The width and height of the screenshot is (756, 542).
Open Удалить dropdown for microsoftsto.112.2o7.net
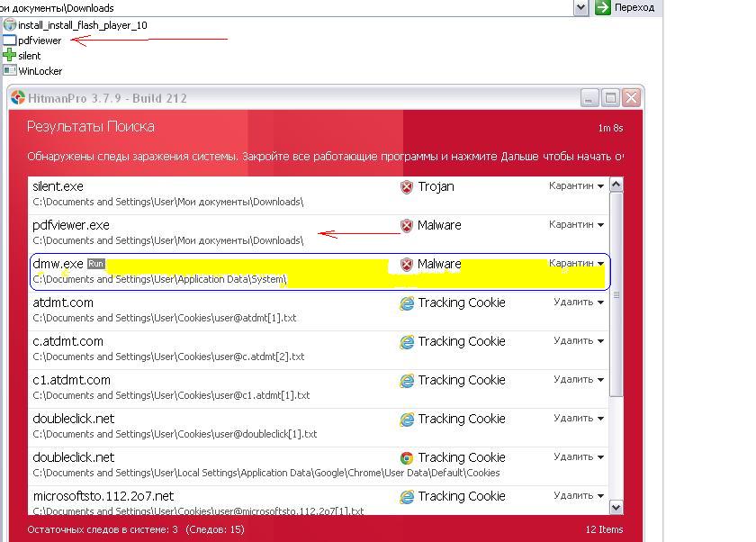point(579,496)
